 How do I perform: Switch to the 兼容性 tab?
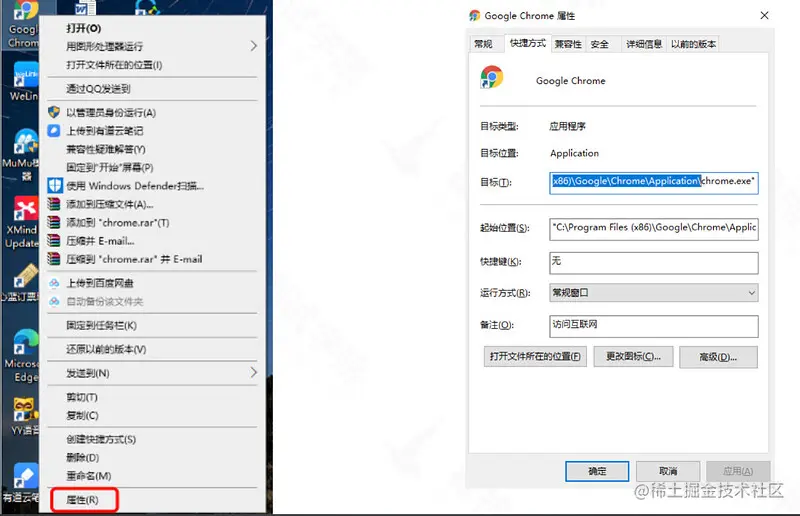(x=568, y=44)
